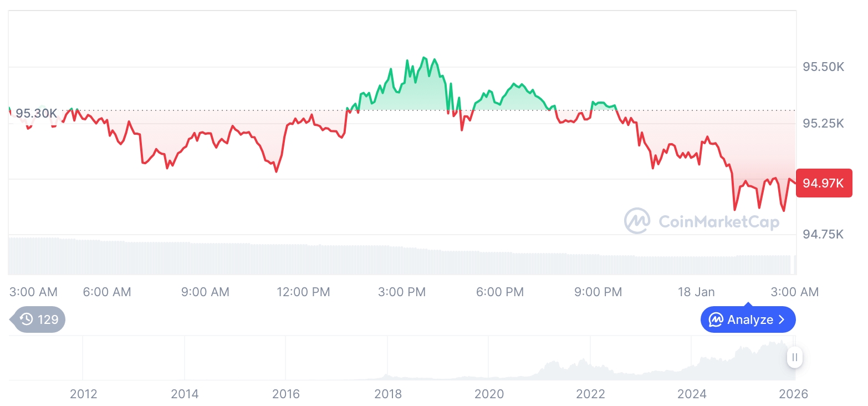Click the CoinMarketCap watermark text

point(718,221)
